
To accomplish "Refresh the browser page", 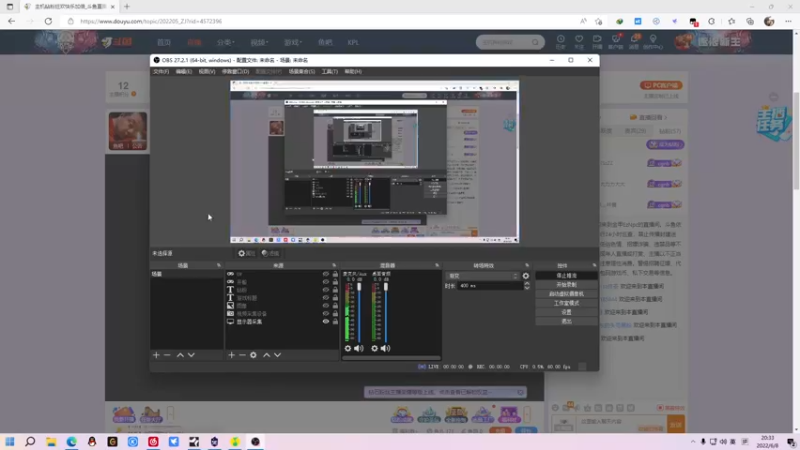I will pos(48,21).
